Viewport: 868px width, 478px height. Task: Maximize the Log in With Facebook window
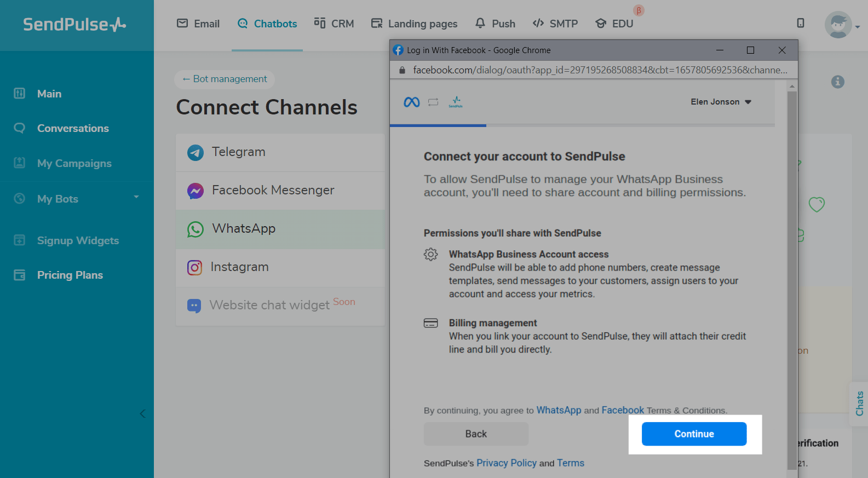tap(750, 50)
